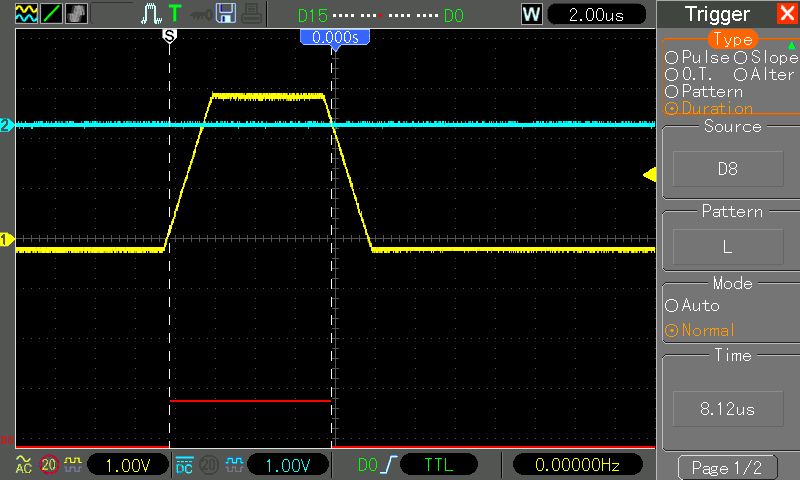
Task: Click the dual-waveform channel display icon
Action: pyautogui.click(x=25, y=14)
